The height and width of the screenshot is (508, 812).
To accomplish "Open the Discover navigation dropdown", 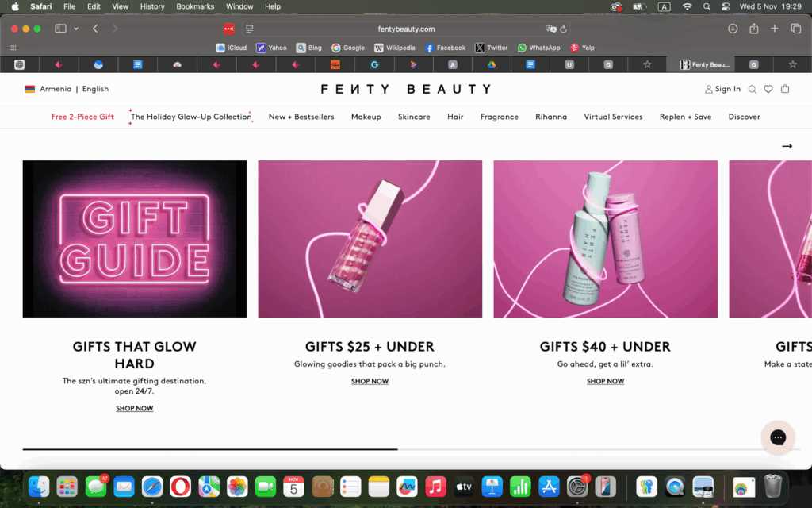I will tap(744, 117).
